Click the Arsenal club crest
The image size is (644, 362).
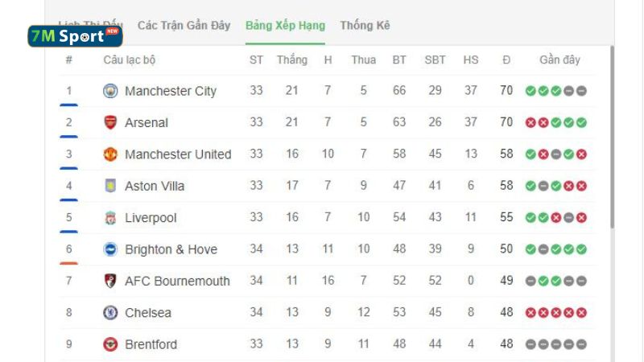tap(110, 122)
